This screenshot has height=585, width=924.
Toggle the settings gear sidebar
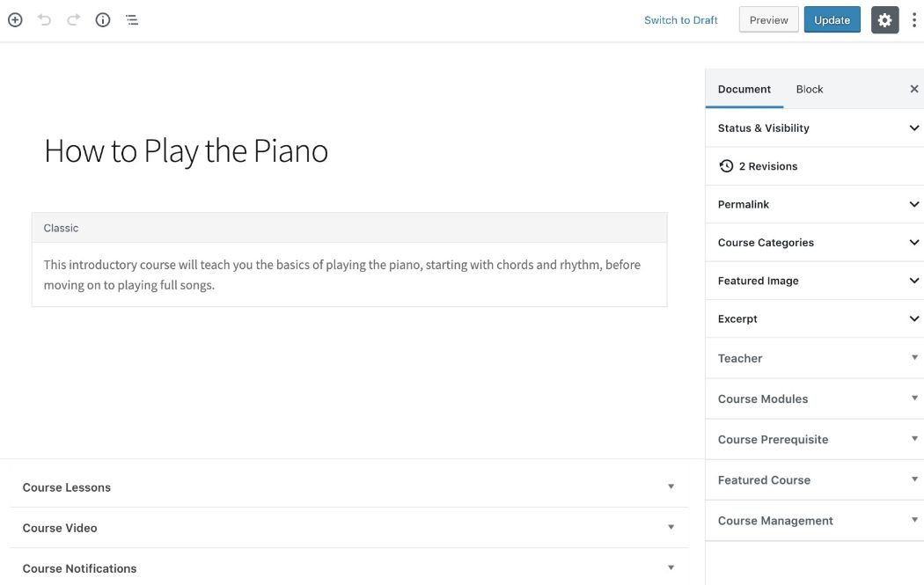(884, 20)
